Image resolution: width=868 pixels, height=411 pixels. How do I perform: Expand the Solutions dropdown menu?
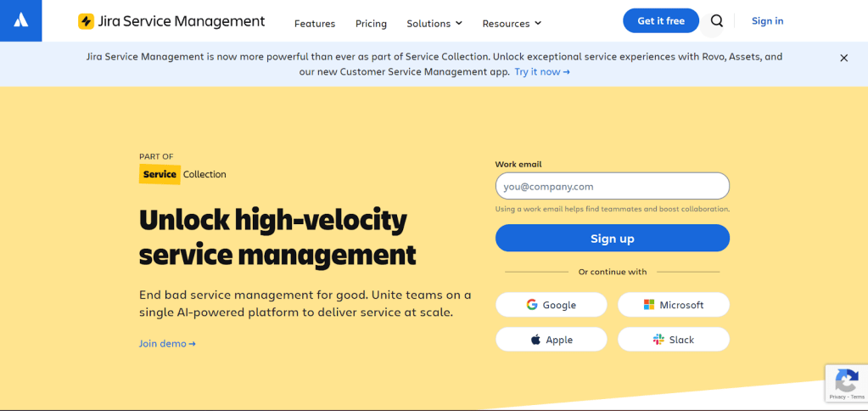click(434, 24)
